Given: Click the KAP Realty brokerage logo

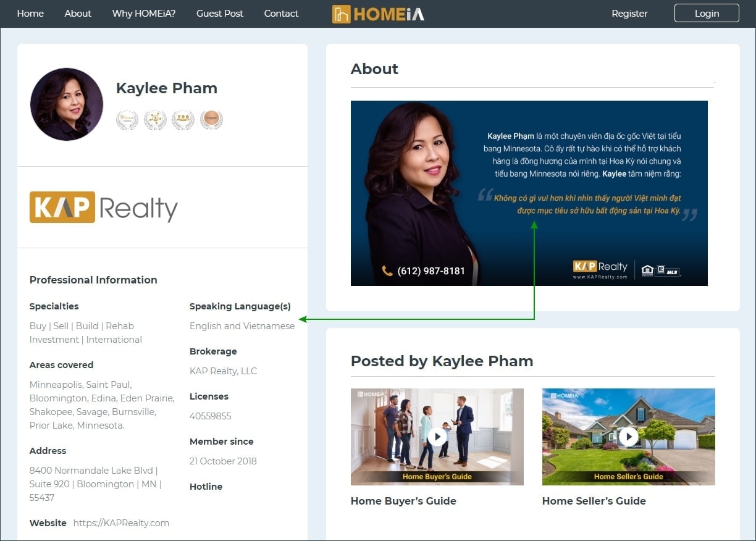Looking at the screenshot, I should 104,208.
